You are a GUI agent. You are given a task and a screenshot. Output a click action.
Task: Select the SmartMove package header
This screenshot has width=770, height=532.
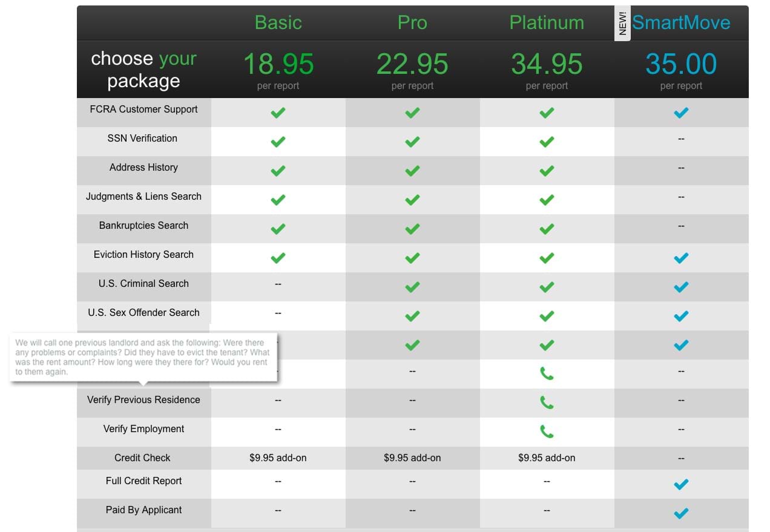tap(681, 22)
